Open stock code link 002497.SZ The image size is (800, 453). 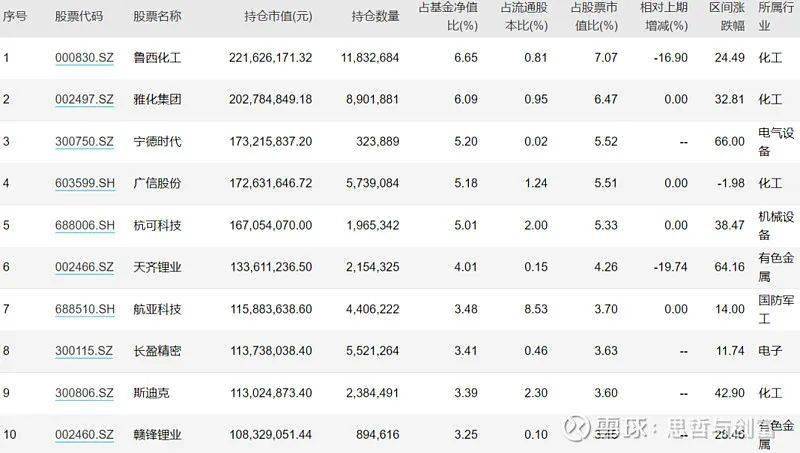tap(83, 99)
